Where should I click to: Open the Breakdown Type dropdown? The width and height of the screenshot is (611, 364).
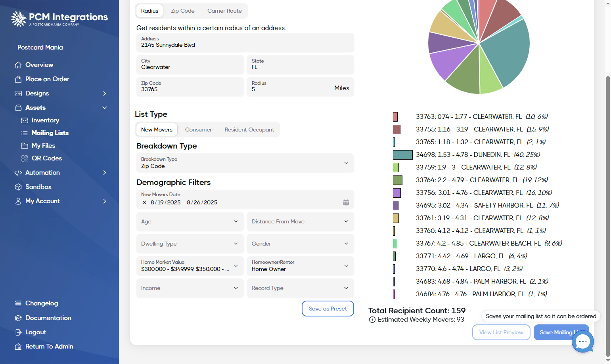[245, 163]
